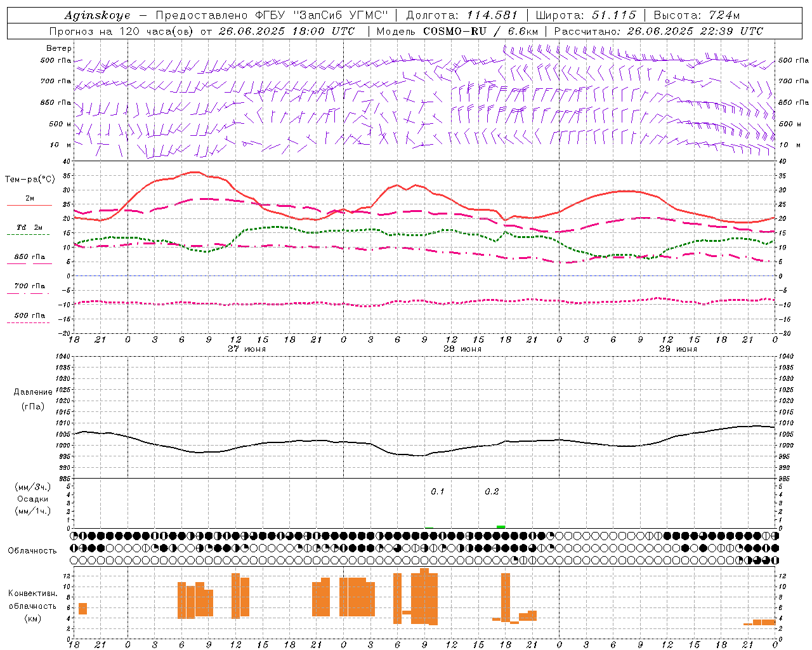
Task: Click "500 гПа" entry in temperature legend
Action: tap(30, 315)
